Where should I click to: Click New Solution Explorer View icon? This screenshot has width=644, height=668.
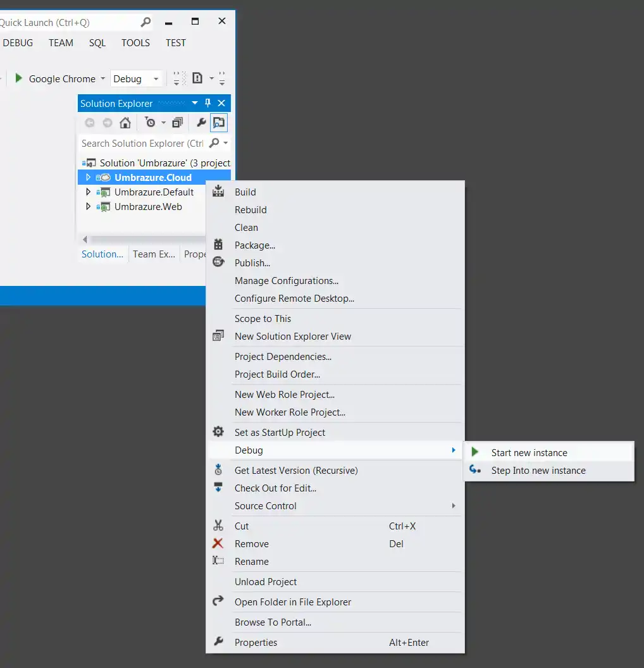pyautogui.click(x=218, y=336)
